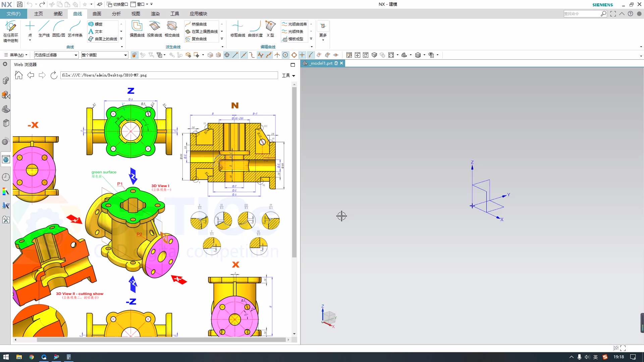Expand the 无选择过滤器 selection filter dropdown

tap(76, 55)
